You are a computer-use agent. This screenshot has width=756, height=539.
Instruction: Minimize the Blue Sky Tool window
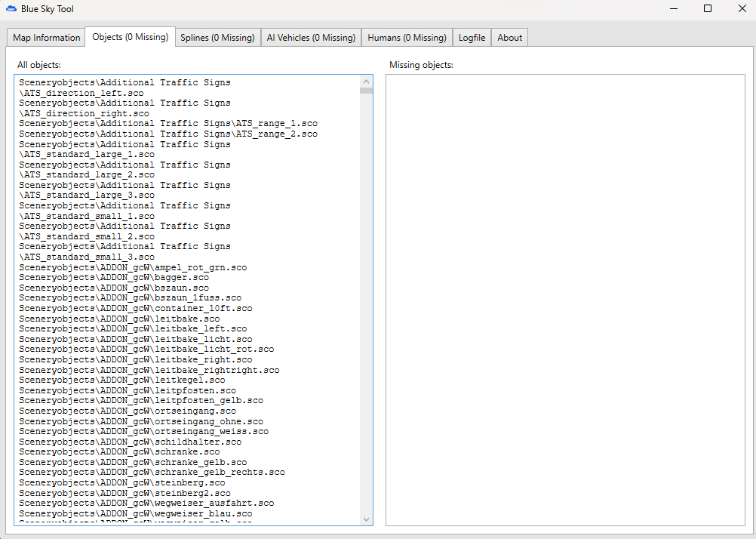pos(673,9)
